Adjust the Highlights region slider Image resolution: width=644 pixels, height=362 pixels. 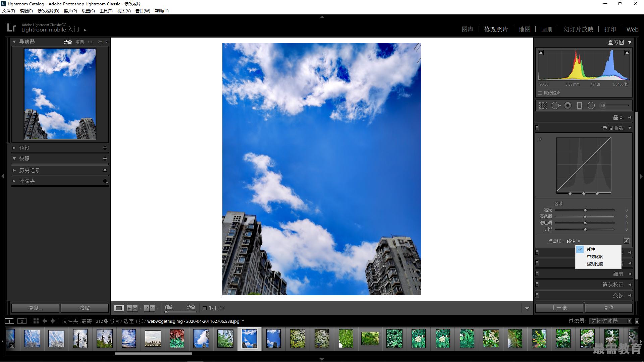click(x=585, y=210)
